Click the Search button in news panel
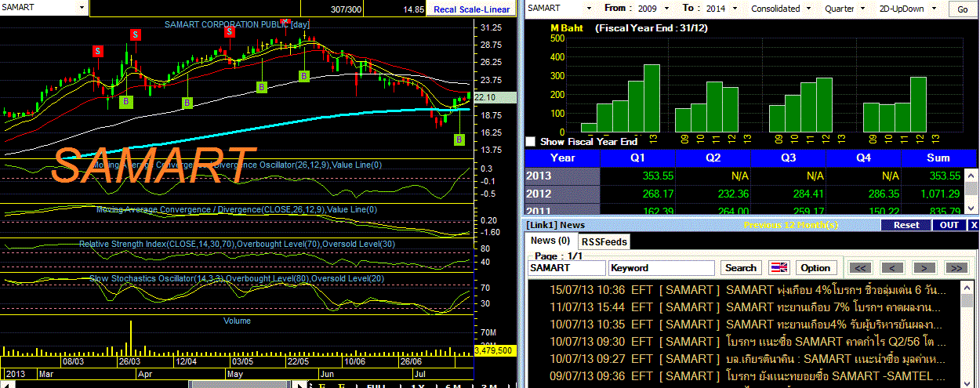Image resolution: width=980 pixels, height=388 pixels. pos(741,268)
